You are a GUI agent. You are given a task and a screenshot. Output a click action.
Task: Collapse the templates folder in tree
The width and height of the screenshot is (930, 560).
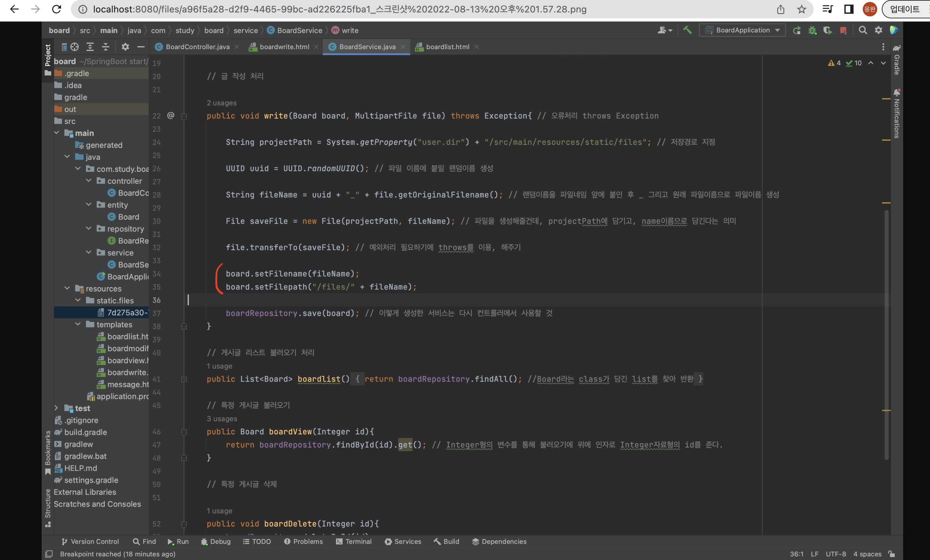point(78,325)
